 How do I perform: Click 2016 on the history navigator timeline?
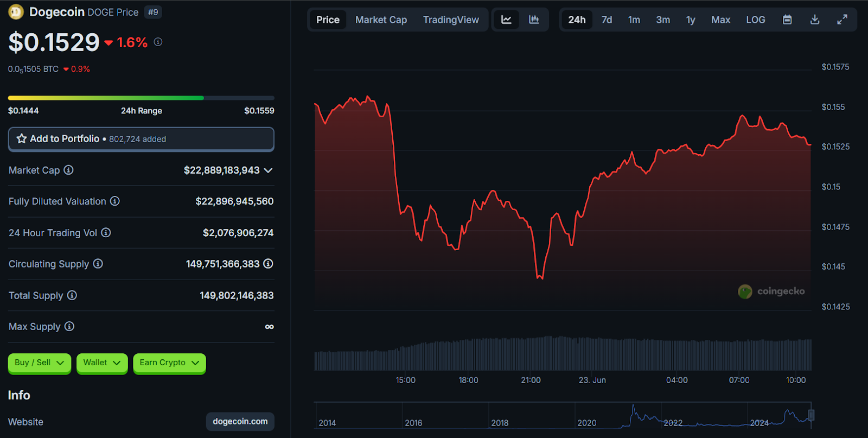(x=413, y=423)
